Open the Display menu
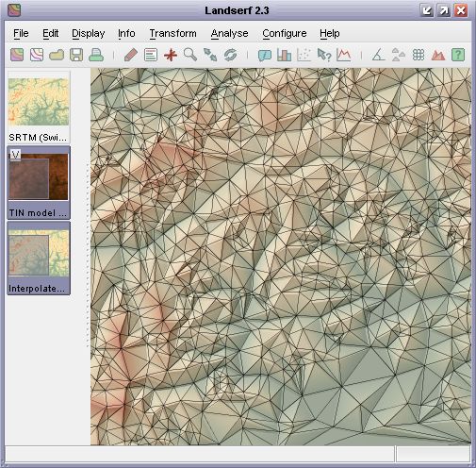Viewport: 476px width, 468px height. coord(89,33)
